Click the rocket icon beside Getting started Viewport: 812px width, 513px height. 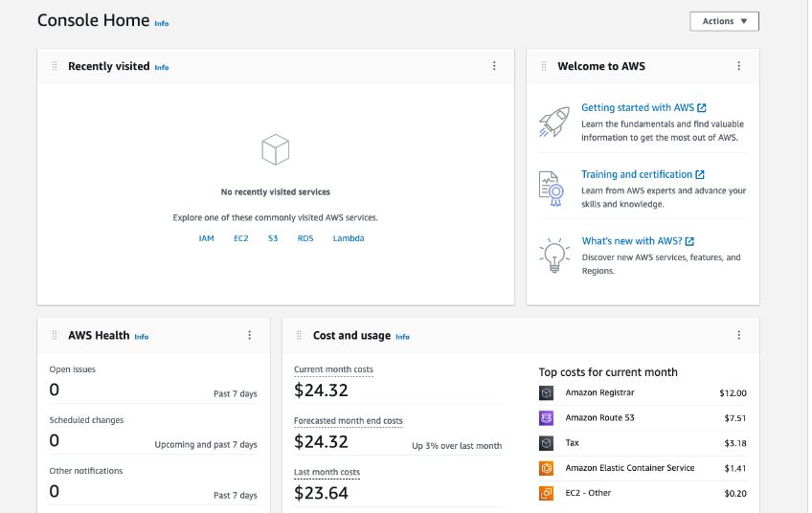click(x=554, y=122)
